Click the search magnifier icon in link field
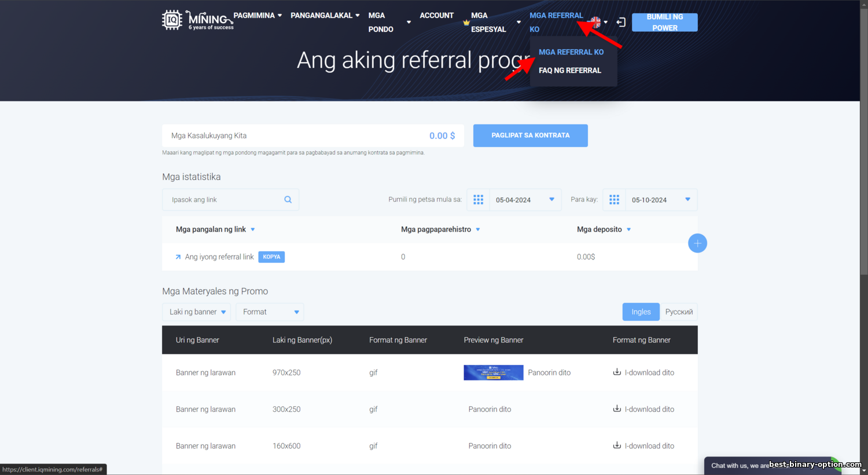 click(288, 200)
